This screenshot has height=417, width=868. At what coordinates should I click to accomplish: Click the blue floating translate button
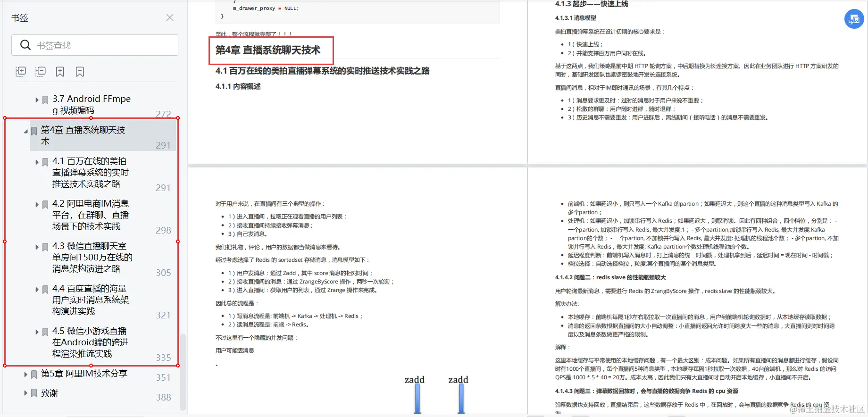pyautogui.click(x=854, y=19)
